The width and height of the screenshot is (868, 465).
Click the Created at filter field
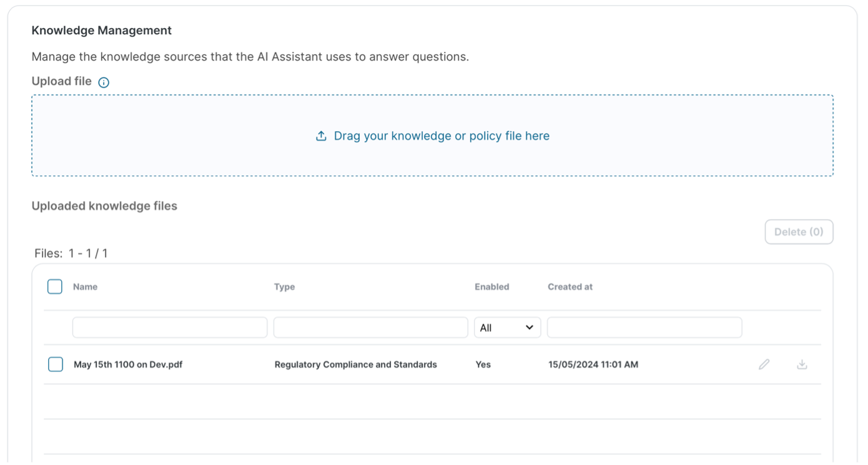click(x=644, y=327)
